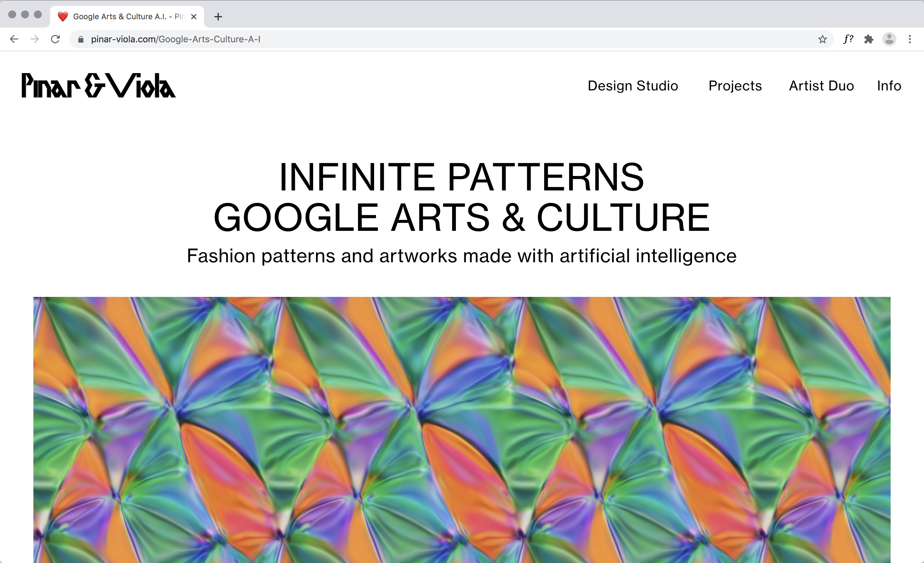Click the red heart favicon on the tab
924x563 pixels.
63,16
